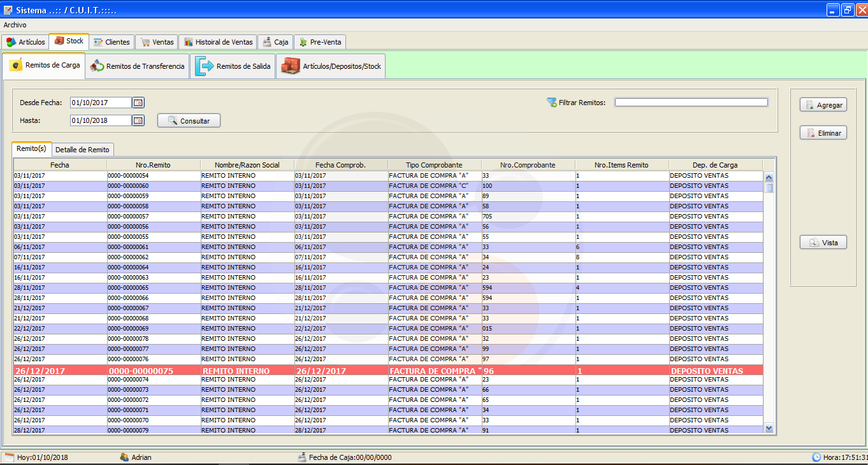
Task: Select the remito 0000-00000079 row
Action: (388, 431)
